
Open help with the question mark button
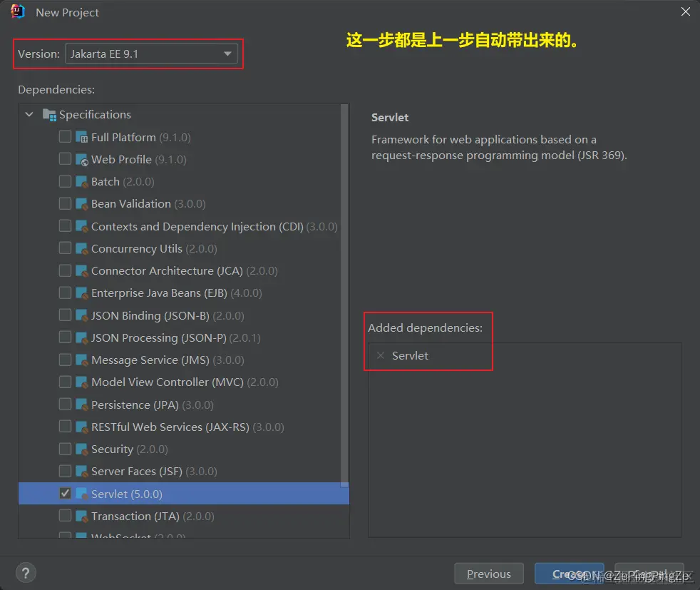[26, 573]
